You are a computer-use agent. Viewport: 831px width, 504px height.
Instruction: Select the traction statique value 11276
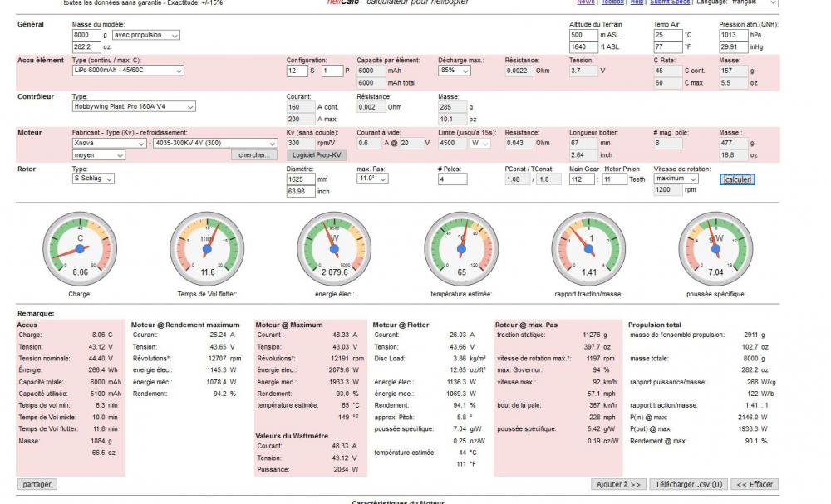tap(592, 335)
